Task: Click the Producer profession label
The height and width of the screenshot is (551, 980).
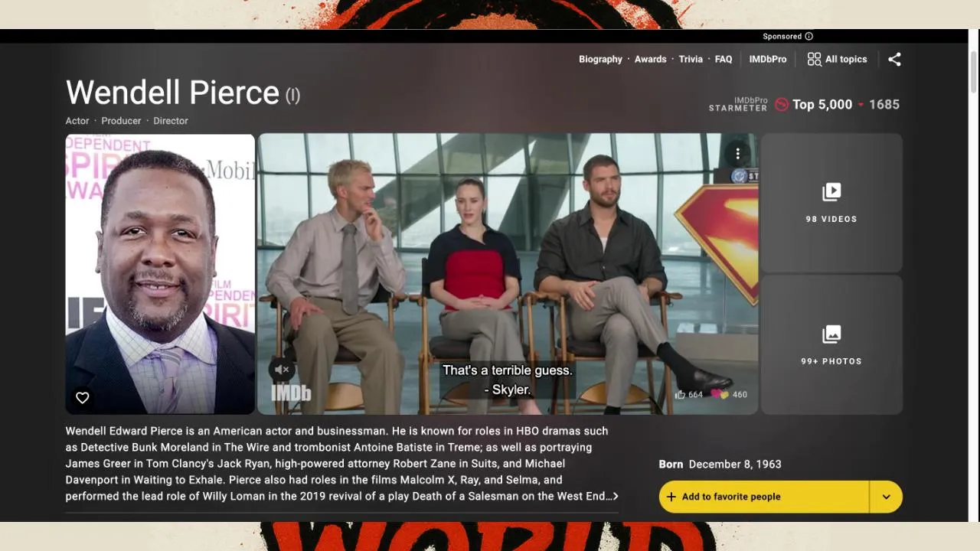Action: (x=121, y=121)
